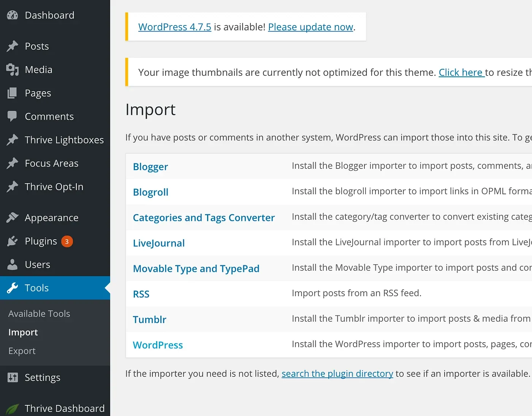Open the Dashboard menu

(x=49, y=15)
